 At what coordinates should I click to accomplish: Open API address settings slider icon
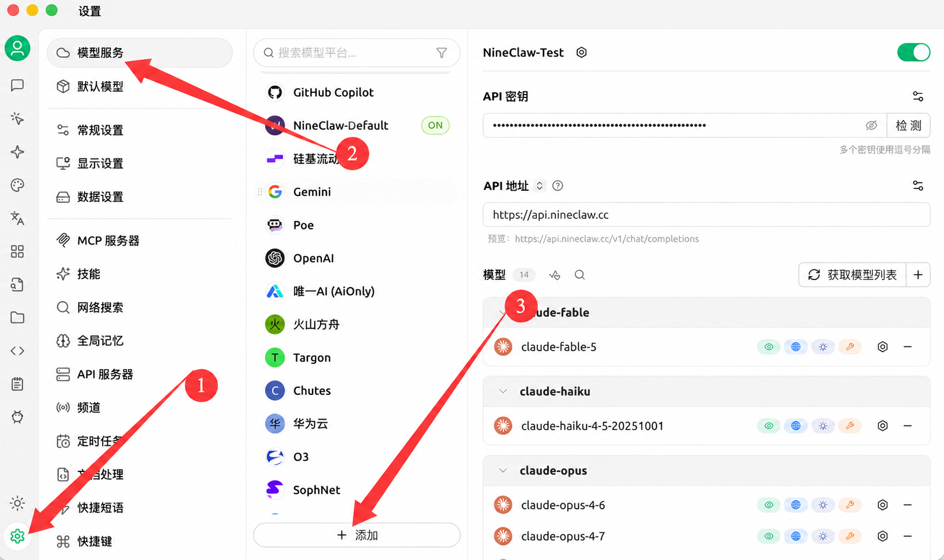(917, 186)
